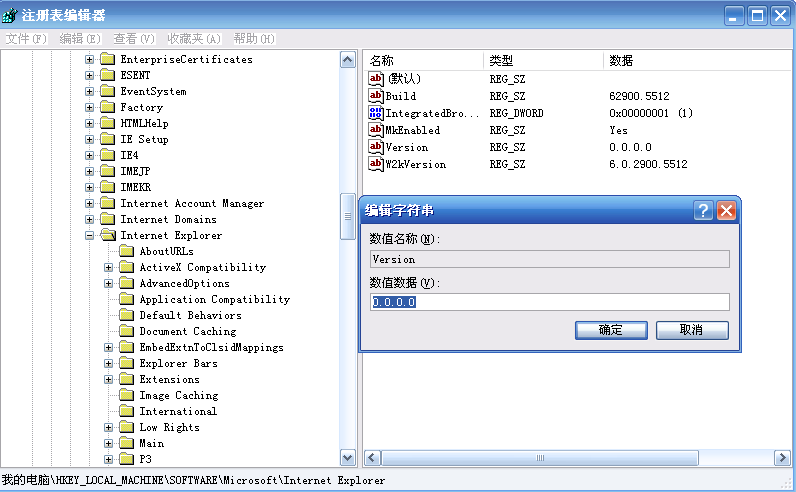796x492 pixels.
Task: Click the 6.0.2900.5512 data value
Action: (x=648, y=164)
